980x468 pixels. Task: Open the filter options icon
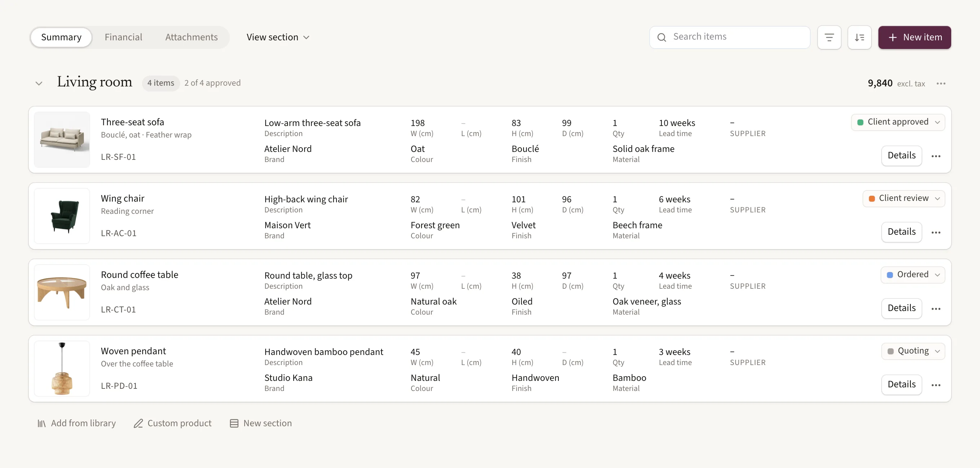click(x=829, y=37)
